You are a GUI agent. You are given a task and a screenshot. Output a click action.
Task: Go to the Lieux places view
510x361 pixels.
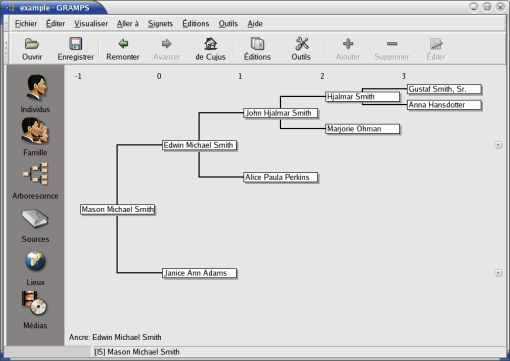click(x=35, y=268)
